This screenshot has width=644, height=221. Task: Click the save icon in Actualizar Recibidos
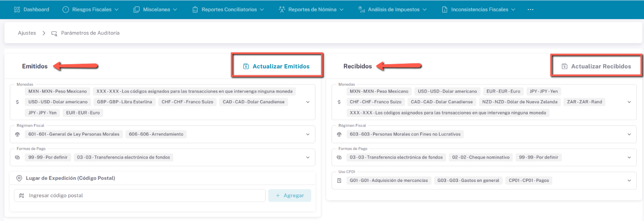coord(564,66)
